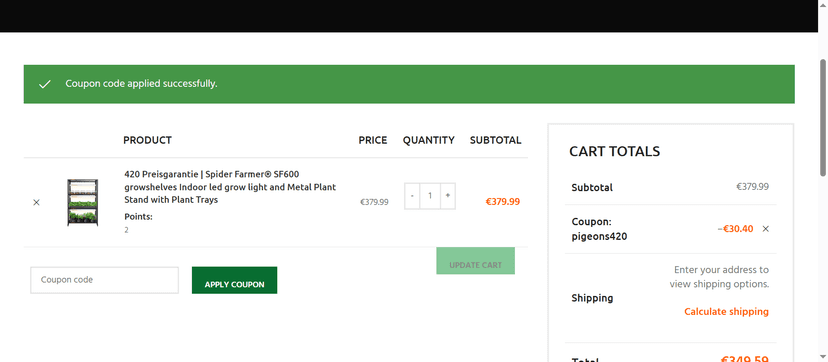
Task: Click 'Enter your address to view shipping options' text
Action: 719,277
